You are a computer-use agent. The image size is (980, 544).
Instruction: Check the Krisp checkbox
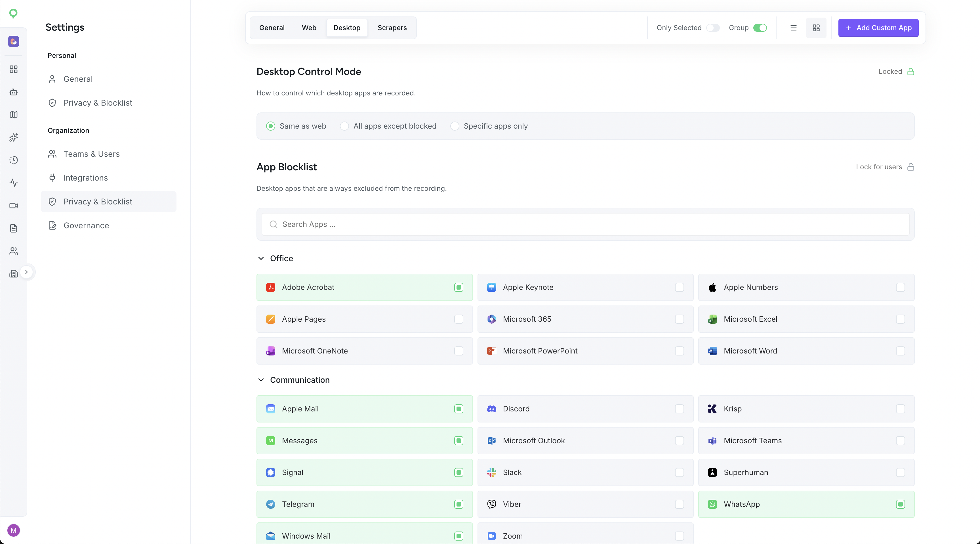pos(901,409)
